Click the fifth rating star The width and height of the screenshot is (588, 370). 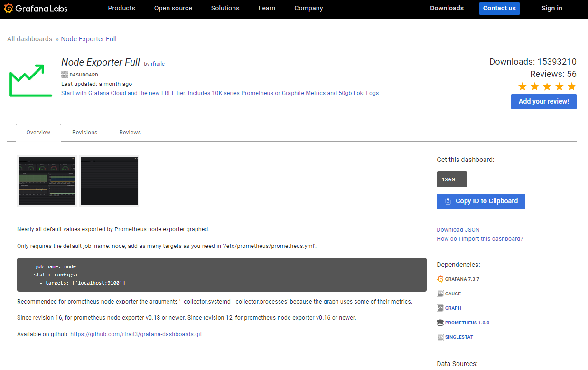pos(571,86)
